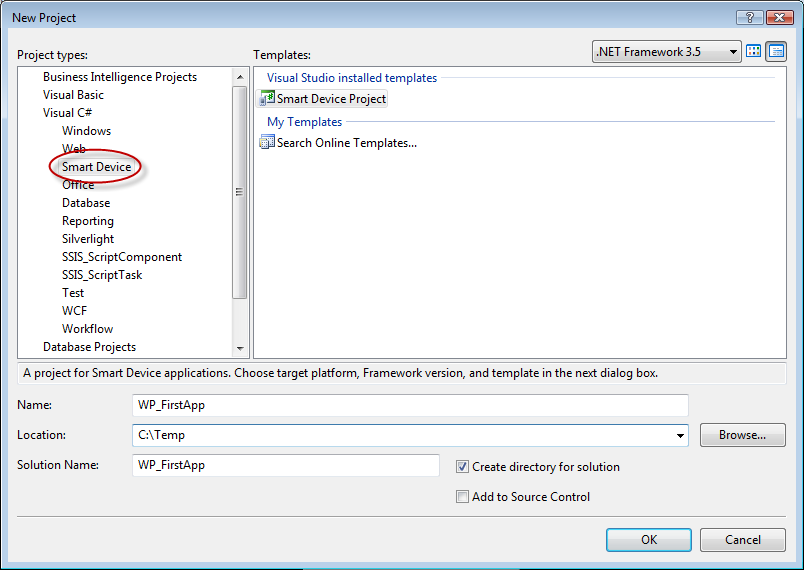The image size is (804, 570).
Task: Browse for a project location
Action: 742,435
